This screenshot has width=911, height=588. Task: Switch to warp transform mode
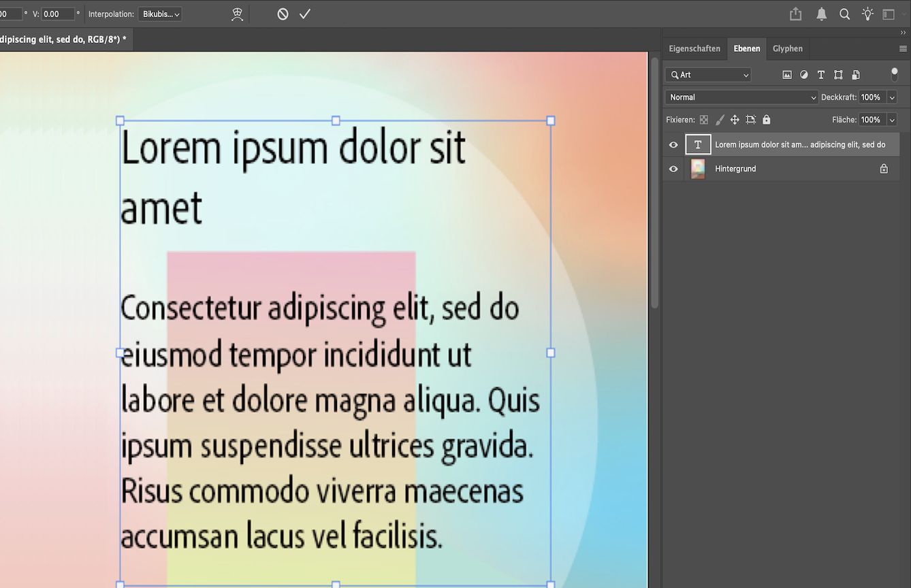click(x=237, y=14)
